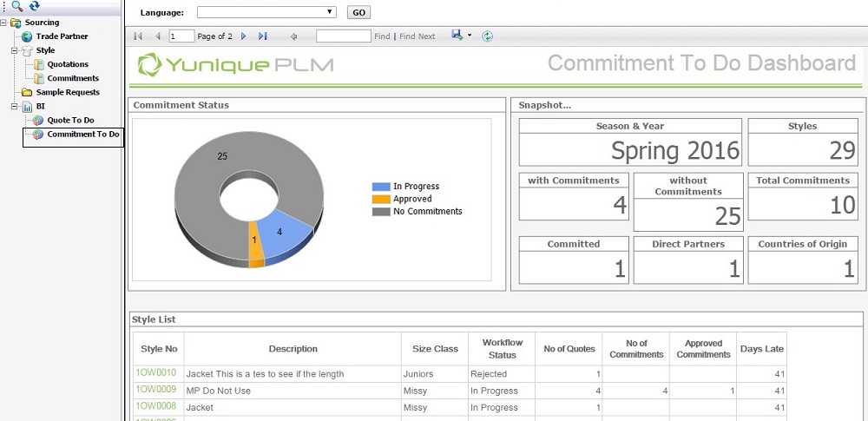Viewport: 868px width, 421px height.
Task: Go to first report page
Action: pyautogui.click(x=138, y=36)
